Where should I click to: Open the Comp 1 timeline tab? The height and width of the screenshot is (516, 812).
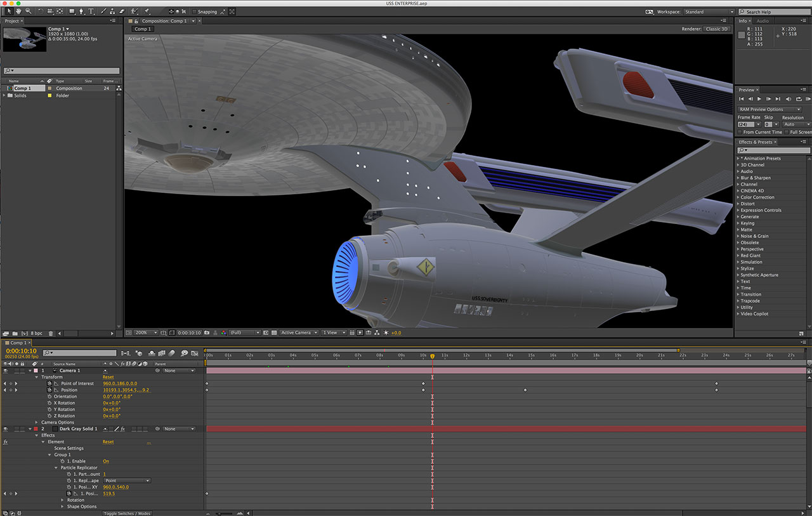click(x=18, y=343)
